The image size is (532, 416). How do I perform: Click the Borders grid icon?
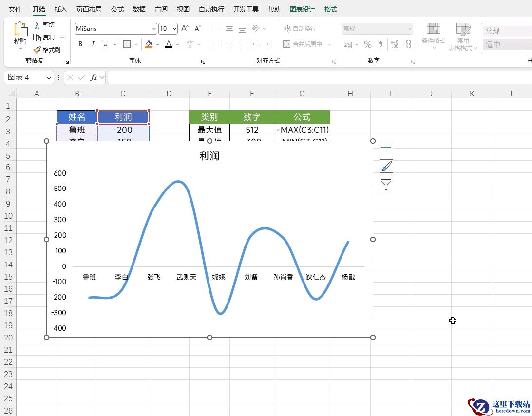pos(127,44)
